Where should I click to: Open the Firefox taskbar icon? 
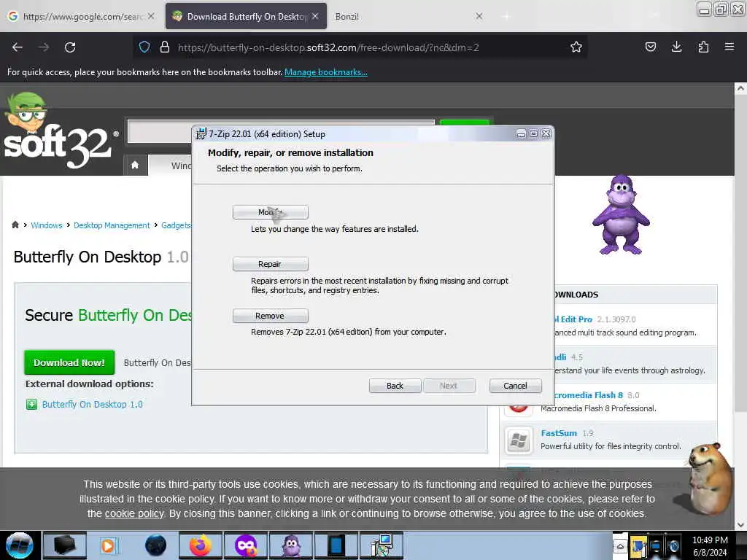201,545
